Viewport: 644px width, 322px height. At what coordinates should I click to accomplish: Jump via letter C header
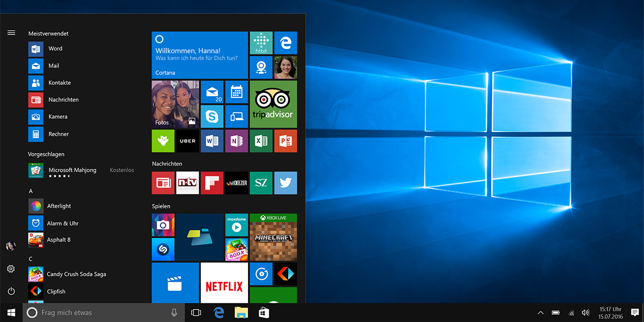[x=31, y=259]
